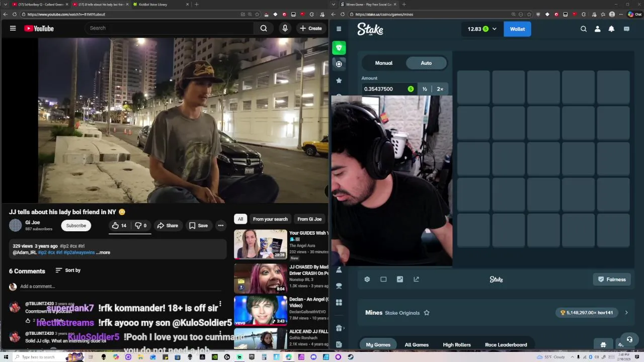Toggle ghost mode incognito icon
This screenshot has width=644, height=362.
(603, 345)
